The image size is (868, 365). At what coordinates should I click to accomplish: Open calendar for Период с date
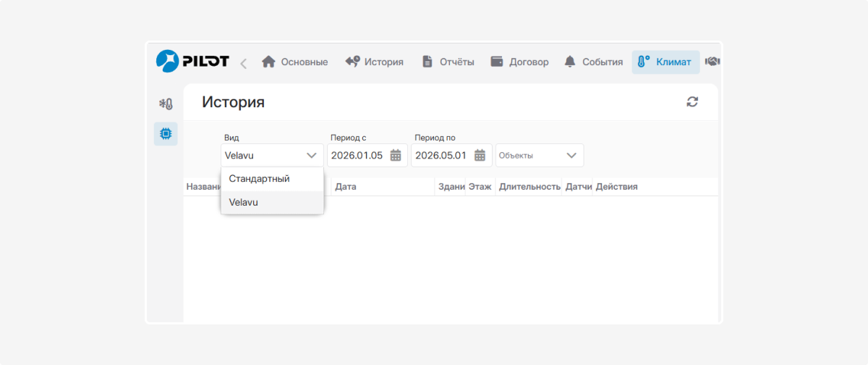[x=396, y=155]
